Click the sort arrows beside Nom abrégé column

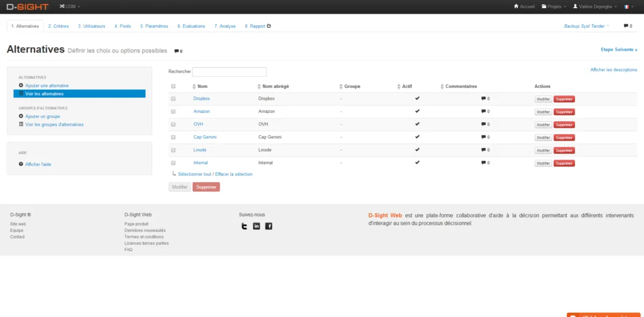259,86
